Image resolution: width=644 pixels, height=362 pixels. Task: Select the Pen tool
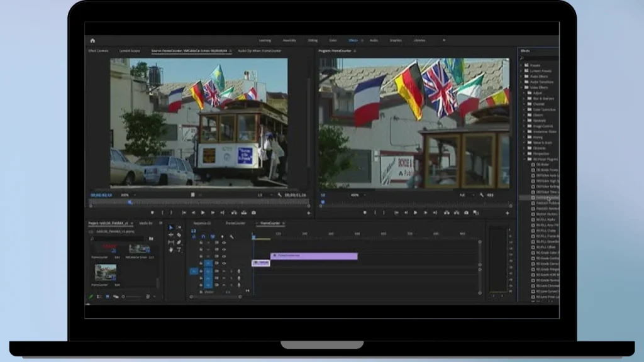[x=179, y=243]
